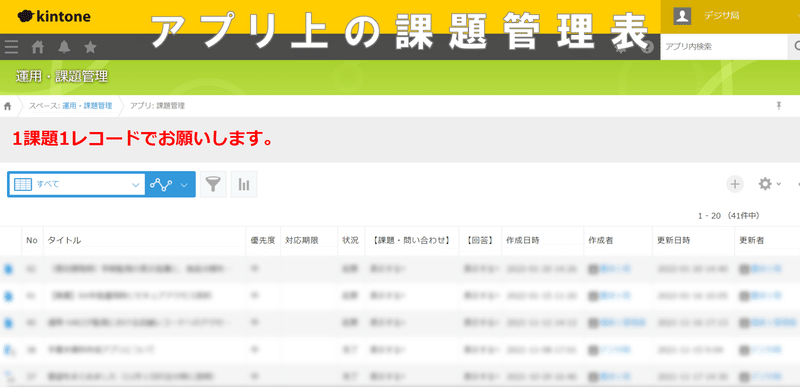Open record details icon in third row
Viewport: 800px width, 387px height.
pos(8,323)
